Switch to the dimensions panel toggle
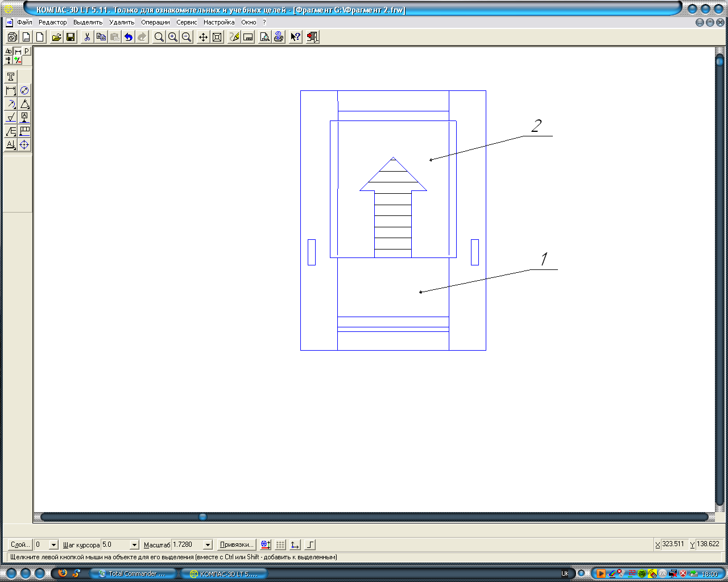Screen dimensions: 728x582 coord(18,51)
